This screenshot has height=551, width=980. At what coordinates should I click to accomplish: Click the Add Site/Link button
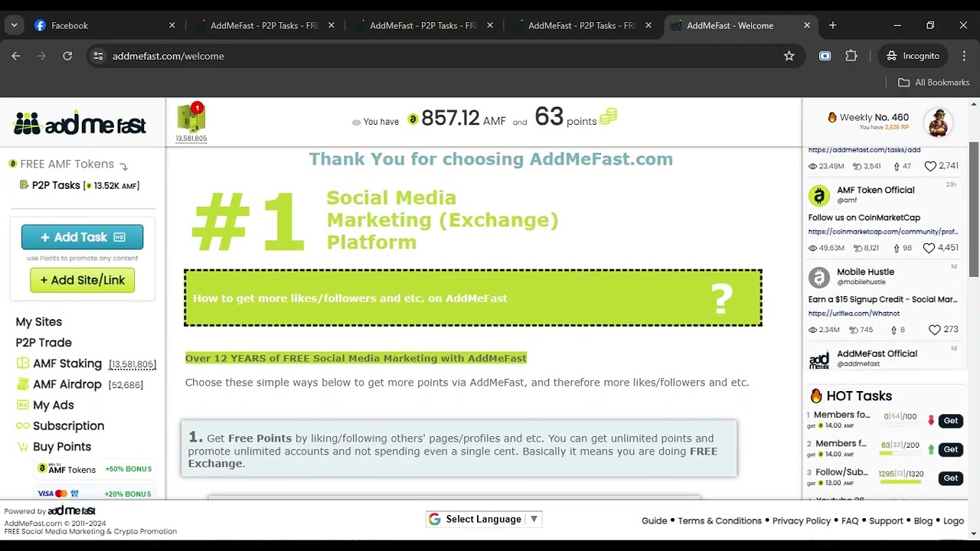click(83, 280)
